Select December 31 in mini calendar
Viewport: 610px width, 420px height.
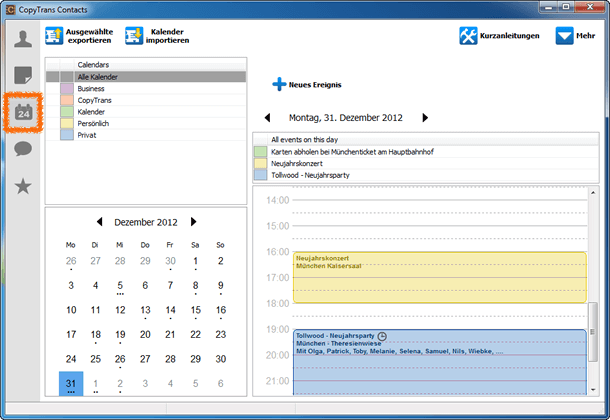71,383
